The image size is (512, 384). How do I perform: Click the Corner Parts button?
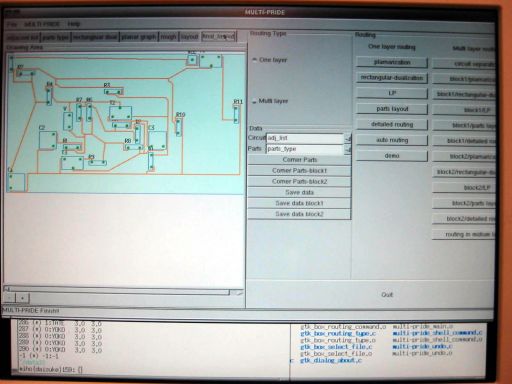tap(299, 160)
